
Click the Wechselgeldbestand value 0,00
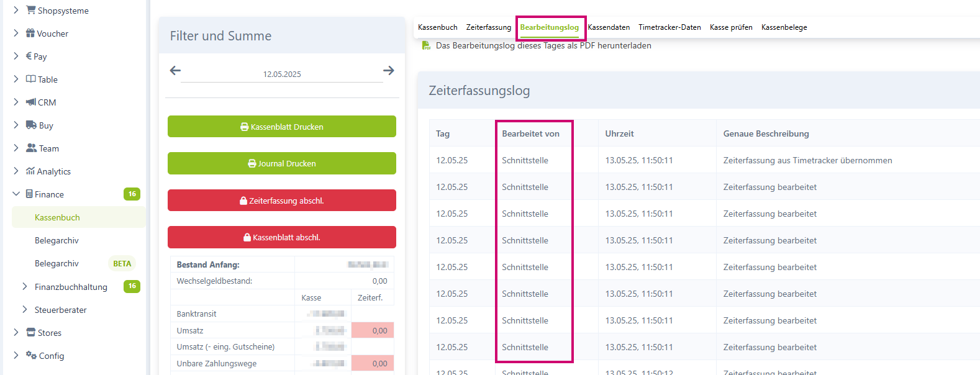pos(379,281)
